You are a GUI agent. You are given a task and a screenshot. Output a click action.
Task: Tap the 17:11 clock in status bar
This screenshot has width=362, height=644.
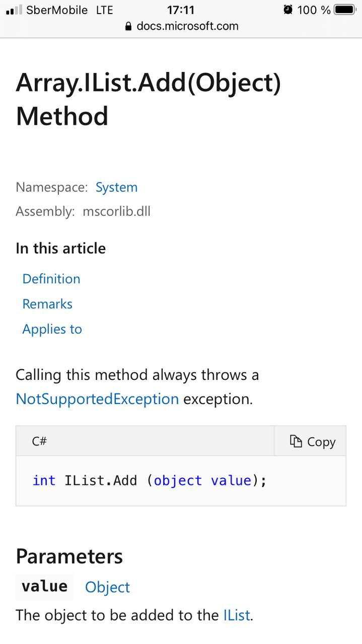pyautogui.click(x=181, y=10)
